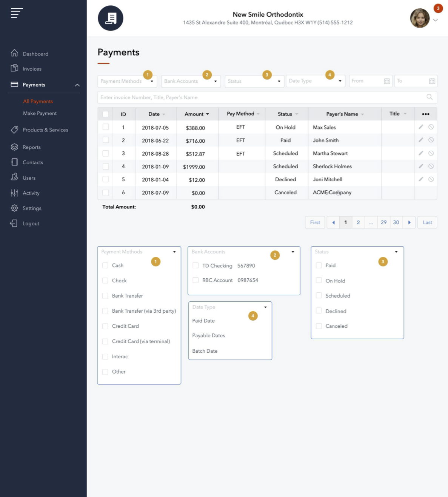Click the edit pencil for Max Sales

[x=421, y=127]
